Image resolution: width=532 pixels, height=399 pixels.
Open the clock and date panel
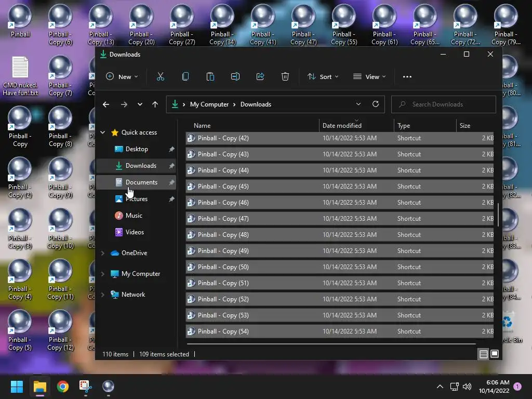pos(494,387)
